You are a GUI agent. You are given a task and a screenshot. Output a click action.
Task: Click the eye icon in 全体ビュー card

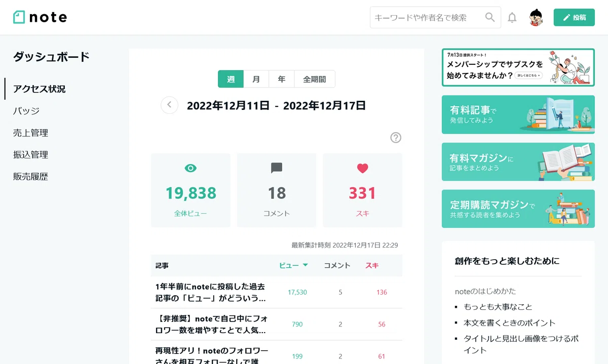pyautogui.click(x=191, y=168)
